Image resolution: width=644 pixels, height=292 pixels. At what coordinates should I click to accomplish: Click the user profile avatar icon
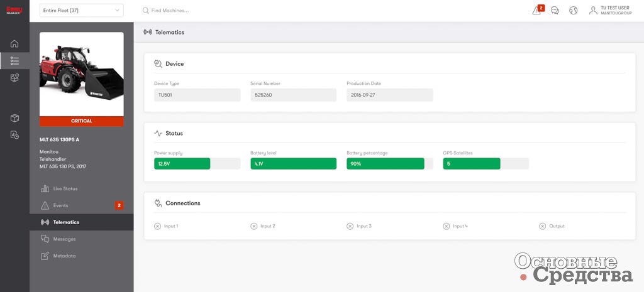(x=593, y=11)
